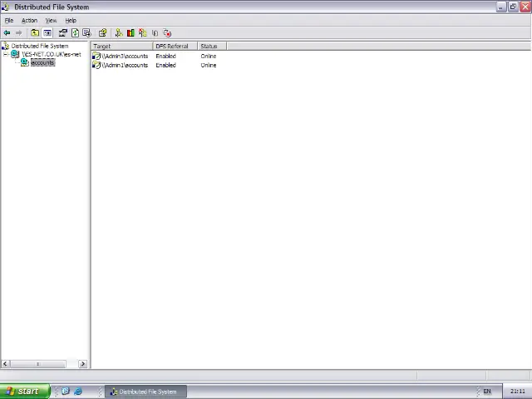
Task: Click Enabled in the Admin1 row
Action: 166,65
